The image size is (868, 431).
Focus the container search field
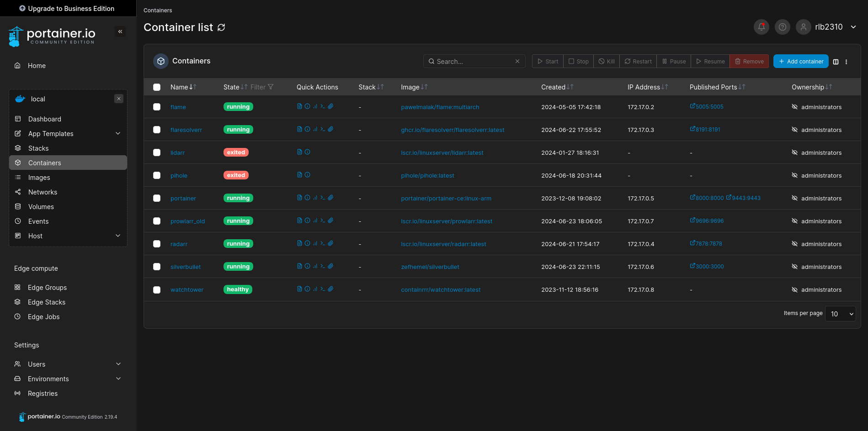[474, 61]
